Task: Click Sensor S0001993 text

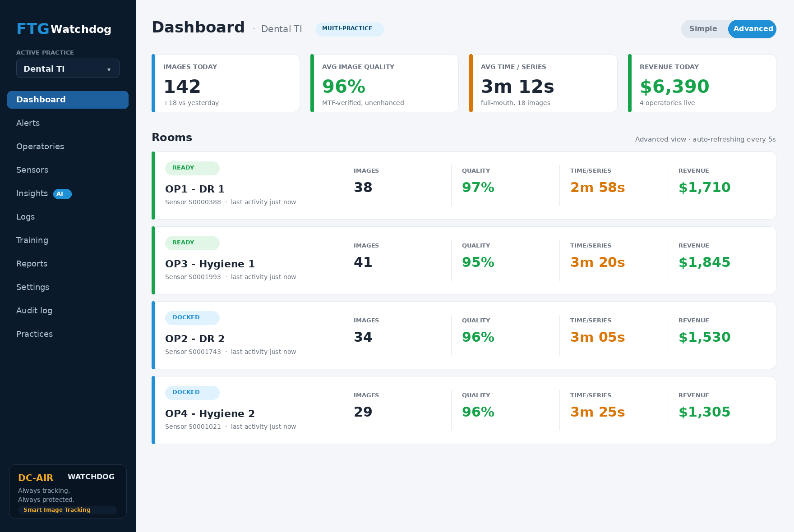Action: click(x=193, y=277)
